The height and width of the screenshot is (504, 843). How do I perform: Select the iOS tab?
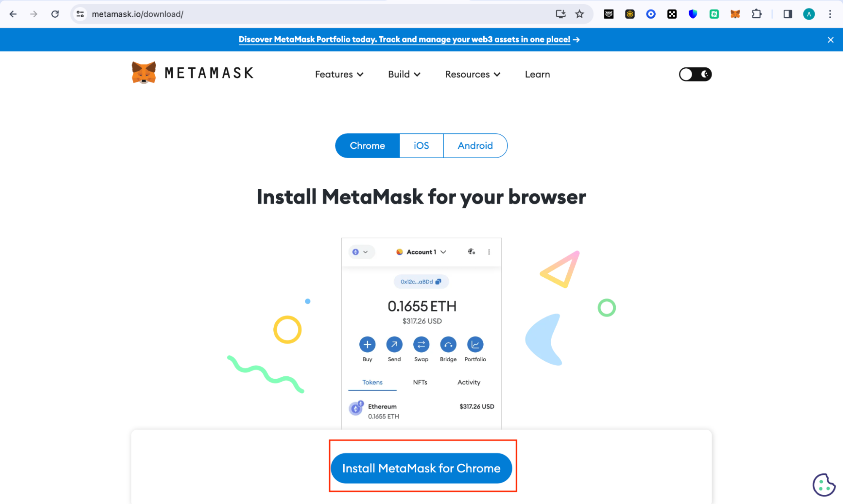[420, 145]
